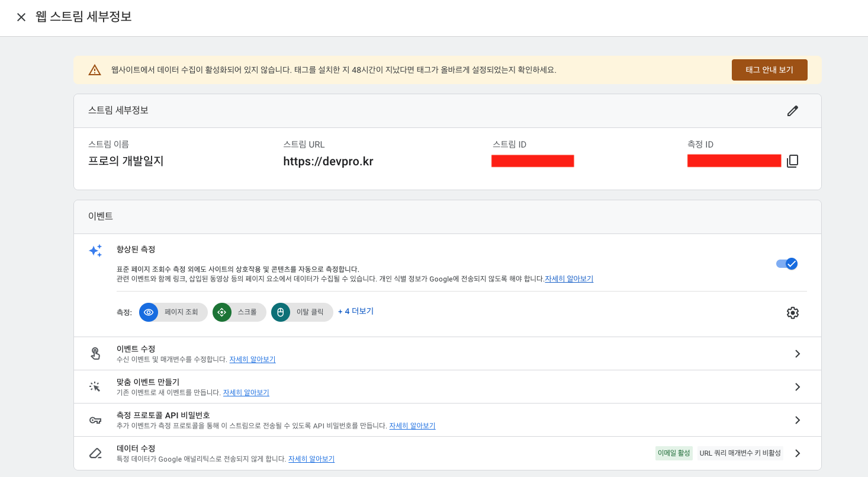868x477 pixels.
Task: Expand the 이벤트 수정 row chevron
Action: [x=797, y=354]
